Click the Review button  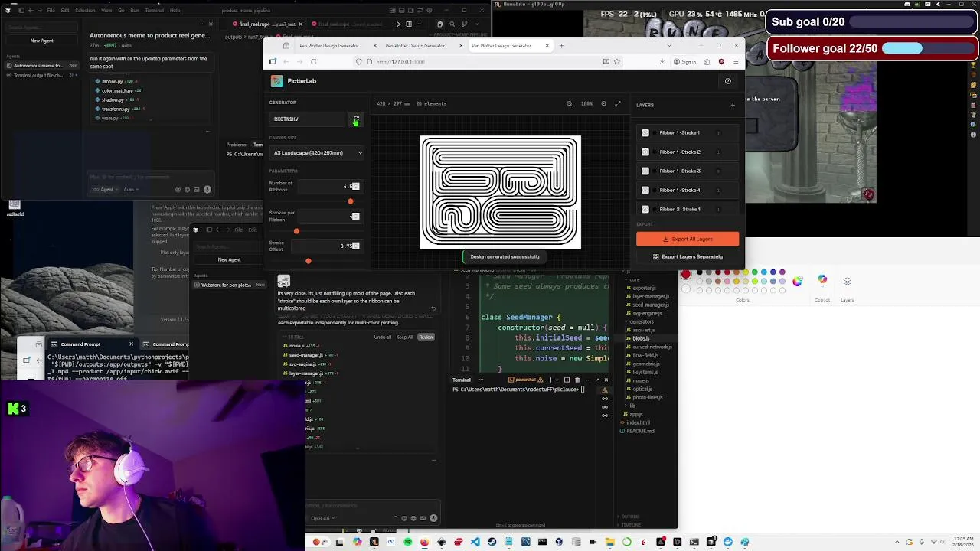[426, 337]
